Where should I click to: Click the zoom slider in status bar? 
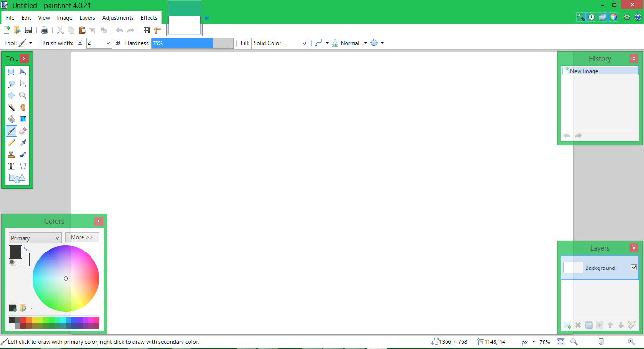click(x=601, y=342)
